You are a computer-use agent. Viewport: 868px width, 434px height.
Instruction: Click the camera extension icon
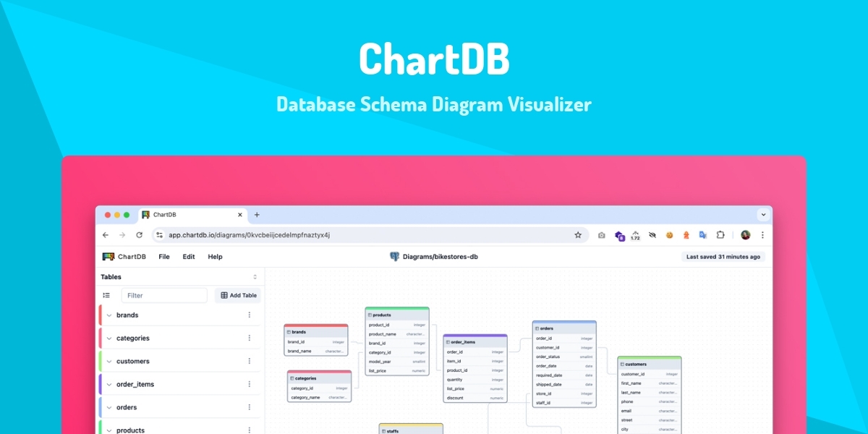(602, 235)
